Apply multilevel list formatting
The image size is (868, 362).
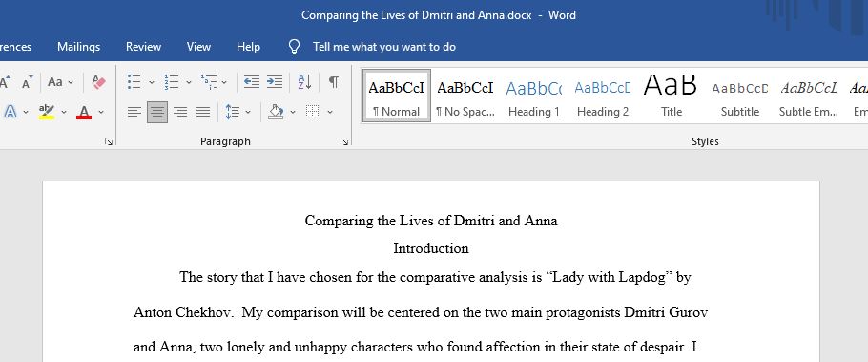click(209, 82)
